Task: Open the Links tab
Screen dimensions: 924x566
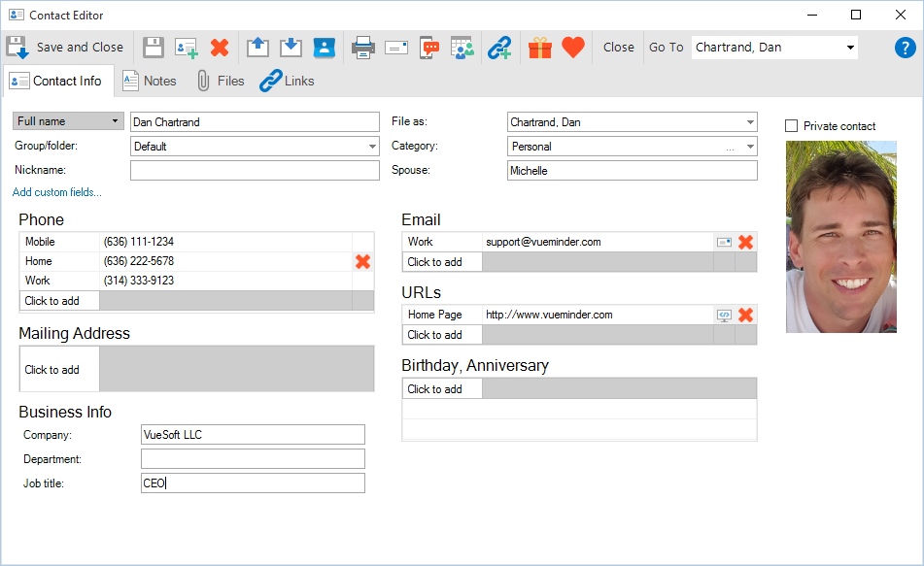Action: click(287, 82)
